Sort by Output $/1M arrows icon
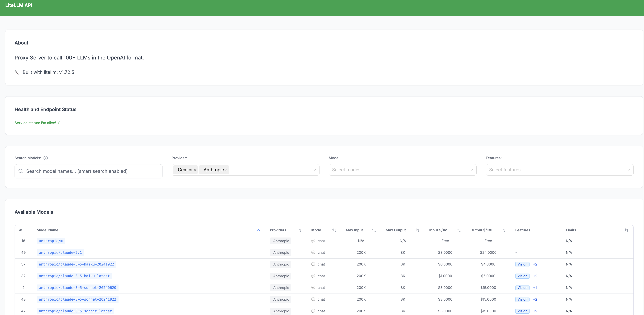This screenshot has height=315, width=644. pyautogui.click(x=503, y=230)
